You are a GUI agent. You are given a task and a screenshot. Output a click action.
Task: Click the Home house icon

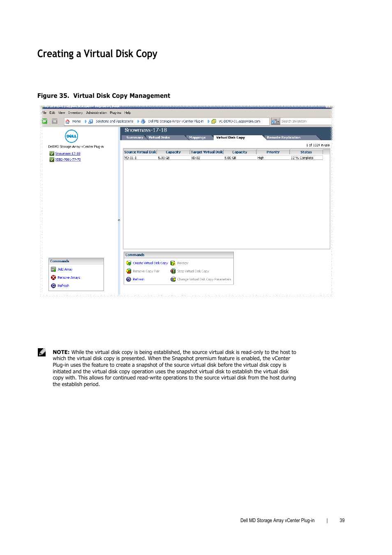pyautogui.click(x=68, y=121)
